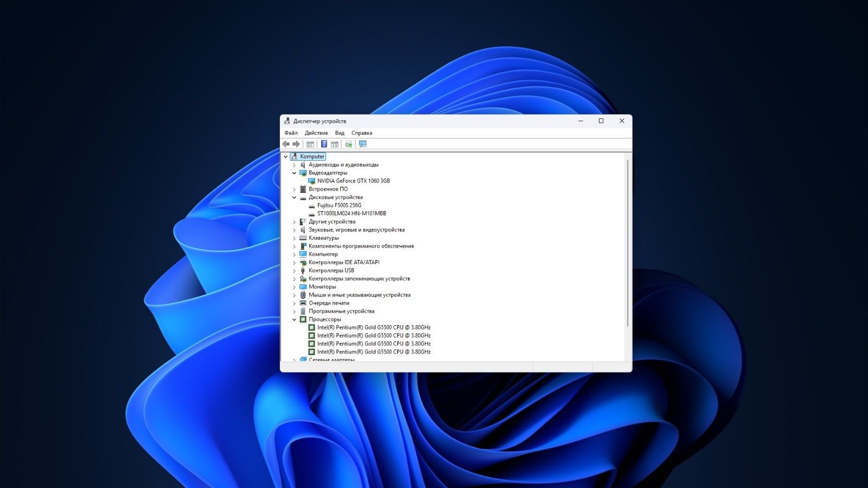The image size is (868, 488).
Task: Collapse the Дисковые устройства chevron
Action: (295, 197)
